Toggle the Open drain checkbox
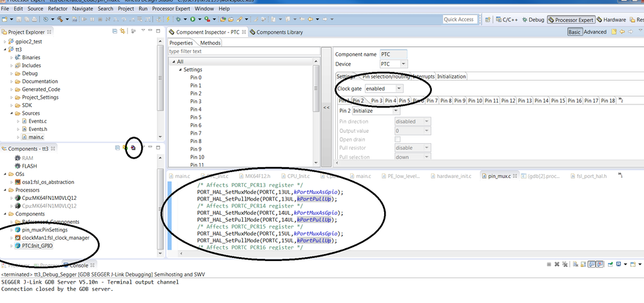The height and width of the screenshot is (303, 644). point(398,139)
